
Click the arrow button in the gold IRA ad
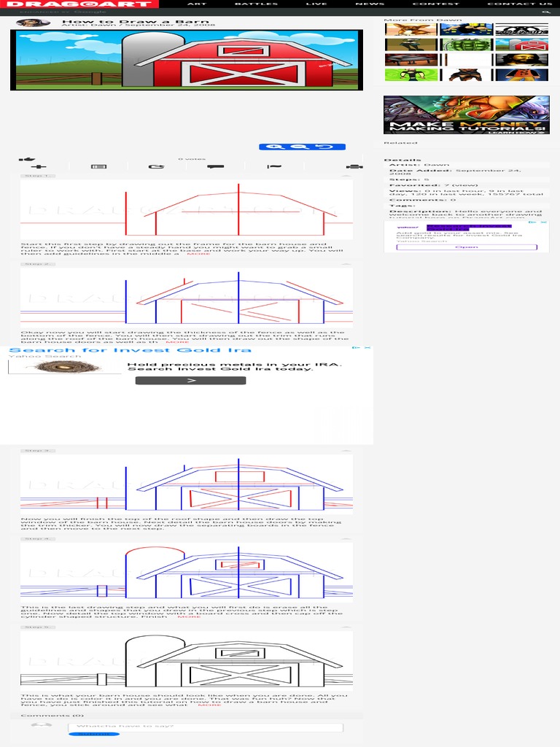pos(190,381)
